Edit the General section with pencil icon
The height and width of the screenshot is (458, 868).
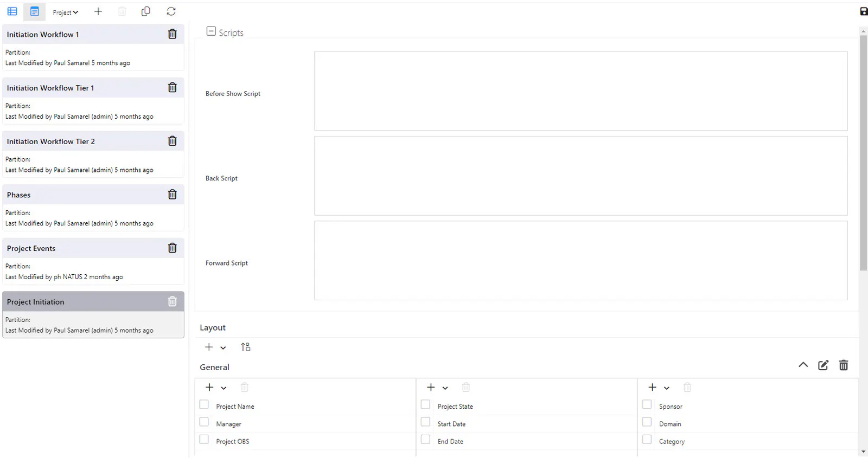pos(823,365)
